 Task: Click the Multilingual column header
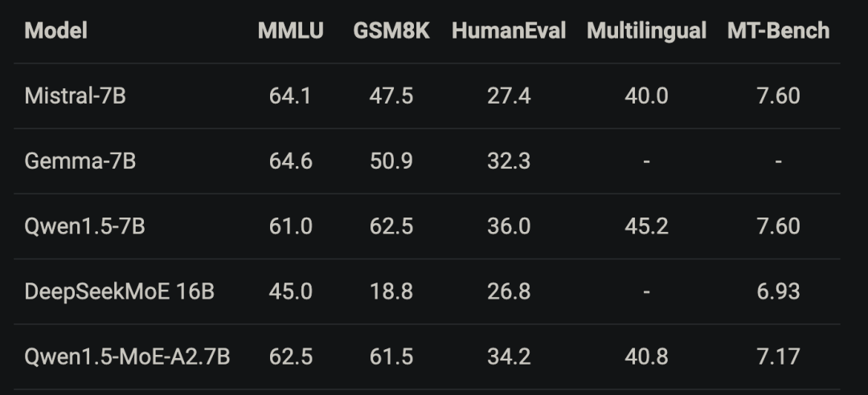tap(646, 31)
